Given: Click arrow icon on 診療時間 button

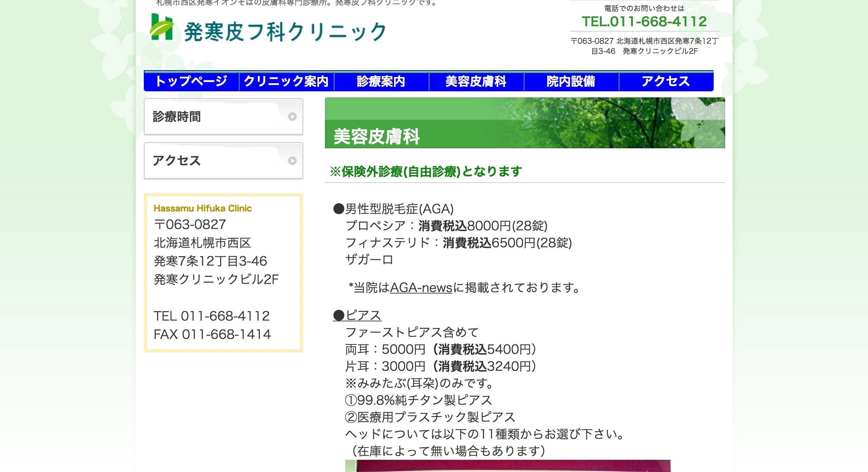Looking at the screenshot, I should (292, 117).
